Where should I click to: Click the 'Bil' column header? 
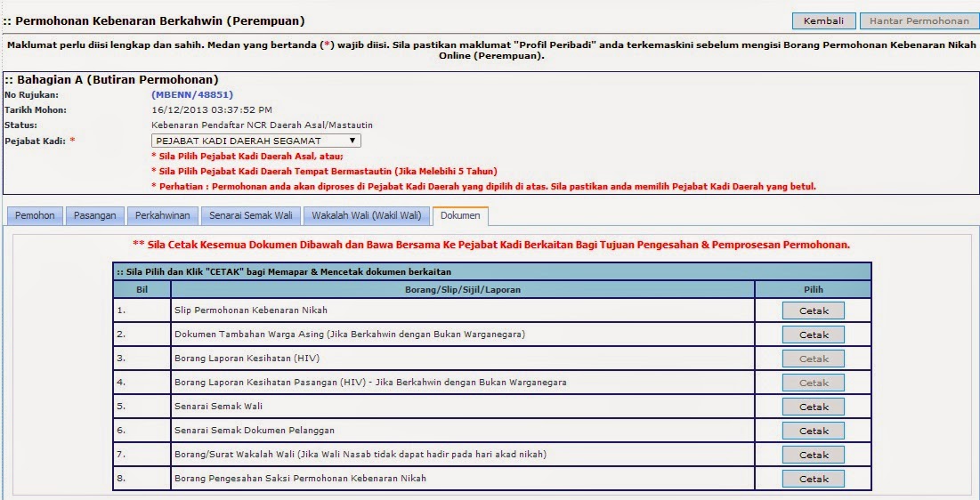[x=142, y=289]
